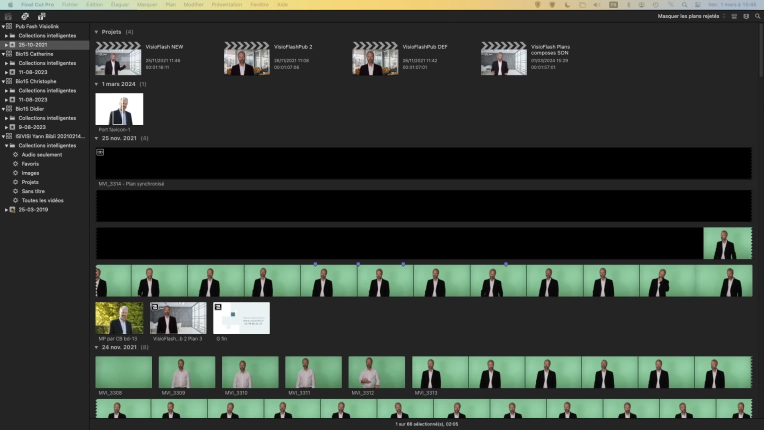
Task: Open Masquer les plans rejetés filter dropdown
Action: [x=691, y=17]
